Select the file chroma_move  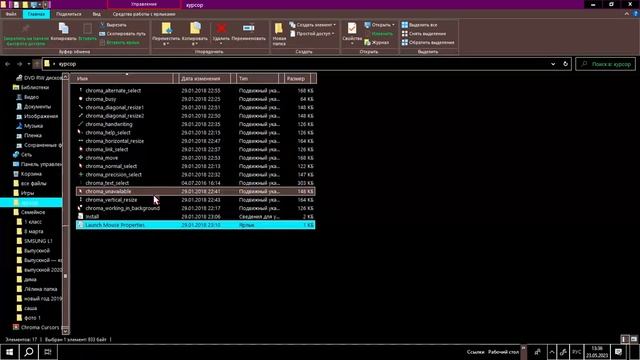click(x=196, y=158)
